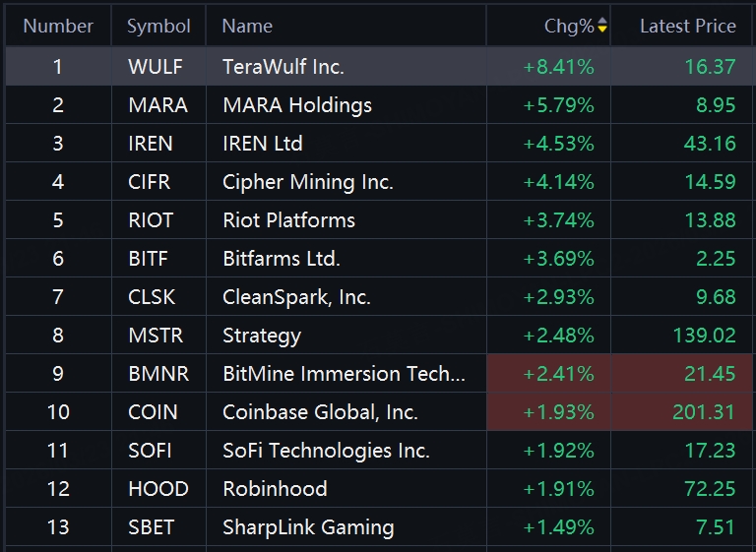Click Coinbase's highlighted price 201.31
Screen dimensions: 756x552
pyautogui.click(x=704, y=412)
